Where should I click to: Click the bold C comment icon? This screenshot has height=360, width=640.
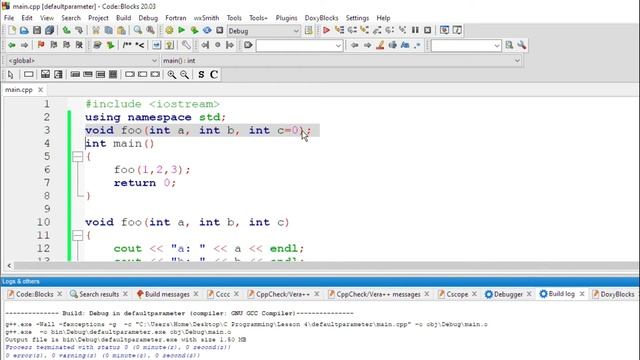(213, 74)
